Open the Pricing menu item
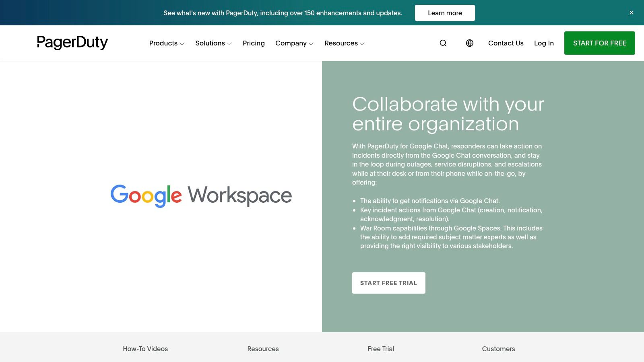This screenshot has width=644, height=362. [x=254, y=43]
